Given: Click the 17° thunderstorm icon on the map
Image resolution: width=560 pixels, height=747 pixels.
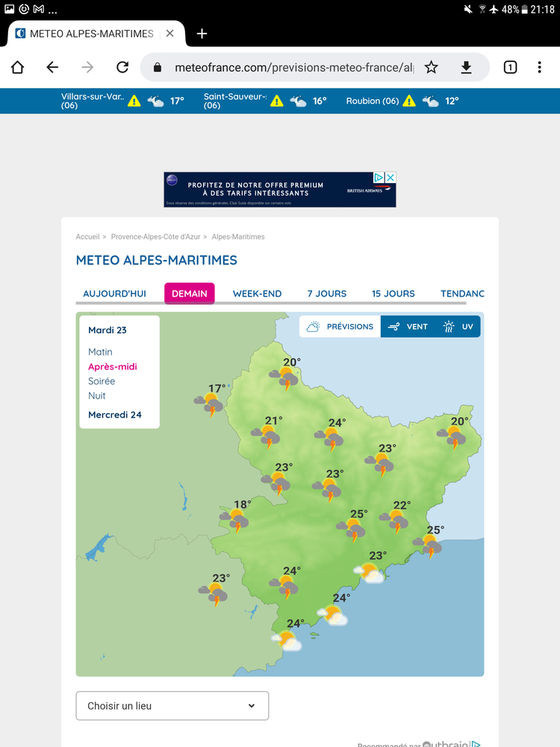Looking at the screenshot, I should (209, 404).
